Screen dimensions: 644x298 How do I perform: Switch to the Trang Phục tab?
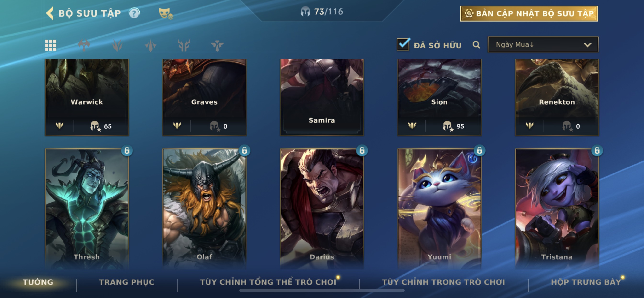(127, 282)
